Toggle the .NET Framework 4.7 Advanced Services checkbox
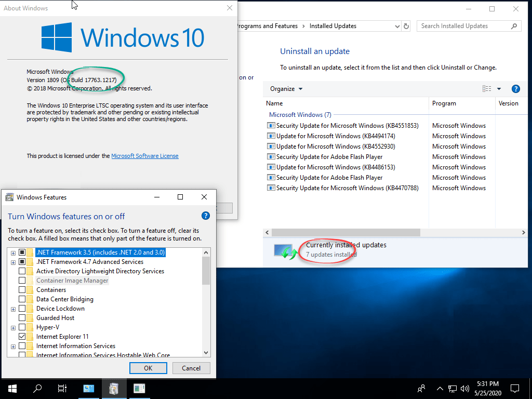Image resolution: width=532 pixels, height=399 pixels. point(22,262)
